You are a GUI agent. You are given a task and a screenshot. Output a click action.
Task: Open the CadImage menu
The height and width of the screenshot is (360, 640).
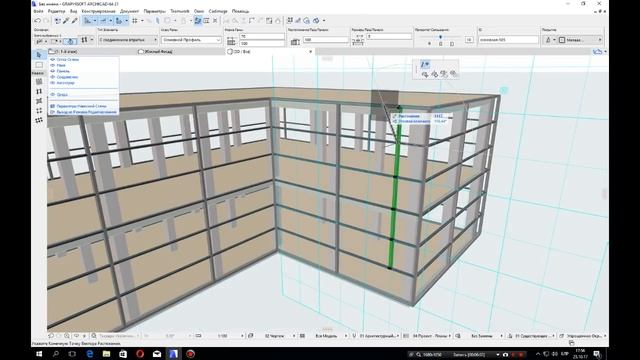218,11
